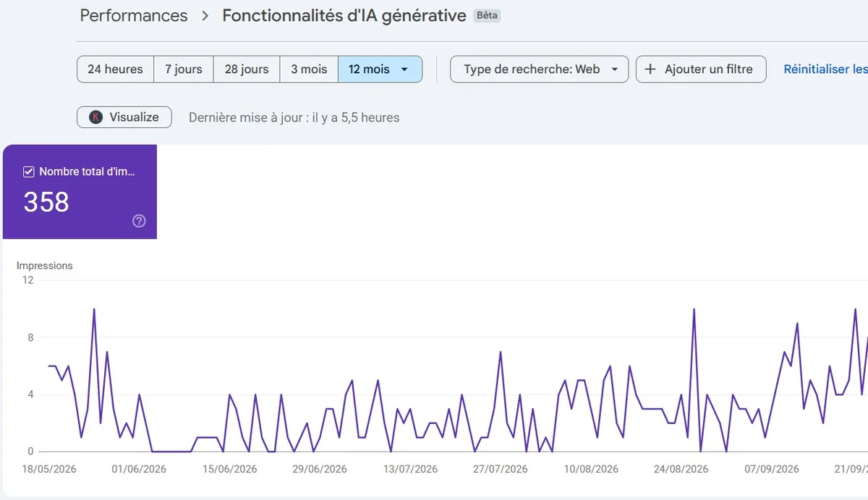Click the help question mark icon
This screenshot has width=868, height=500.
tap(140, 221)
